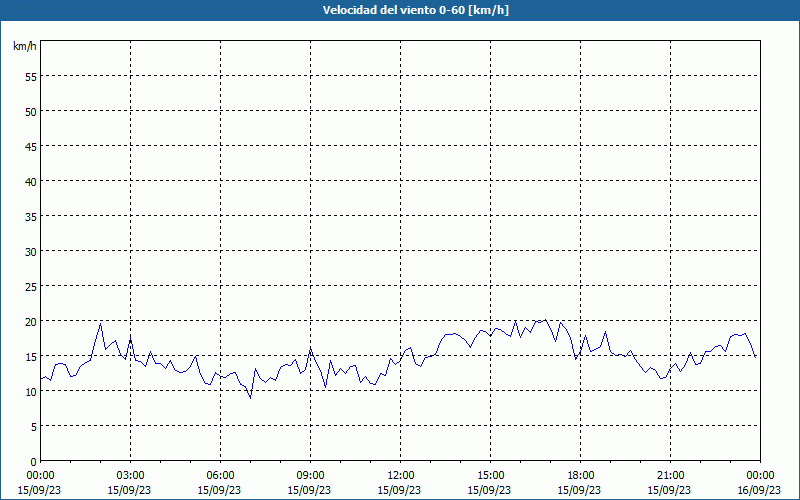Click the 45 value on the vertical axis

(30, 146)
